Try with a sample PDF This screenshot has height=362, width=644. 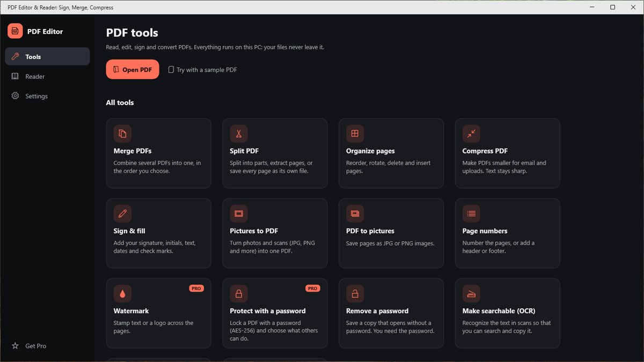(202, 70)
